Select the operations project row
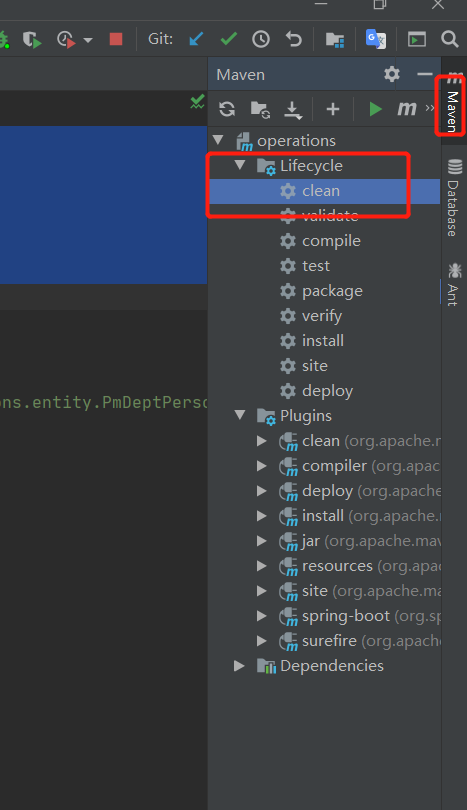 pos(324,141)
